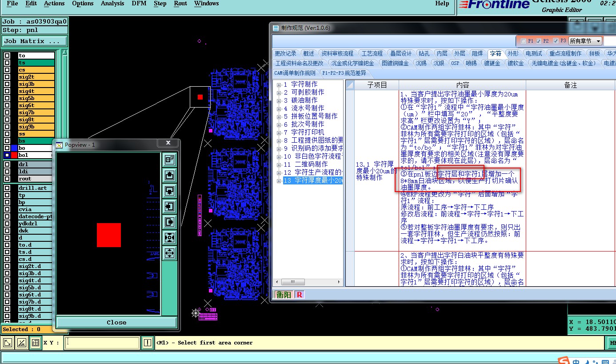Click first Popview toolbar icon at top
This screenshot has height=364, width=616.
point(169,159)
